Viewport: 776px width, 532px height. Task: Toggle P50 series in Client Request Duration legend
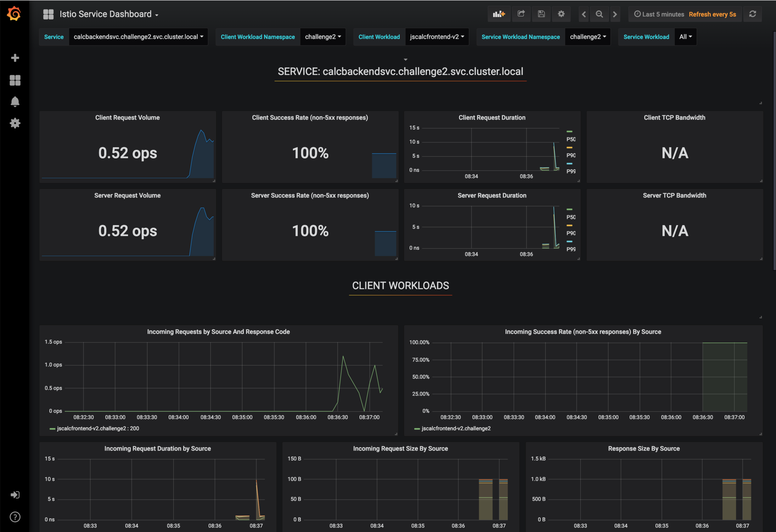coord(571,139)
